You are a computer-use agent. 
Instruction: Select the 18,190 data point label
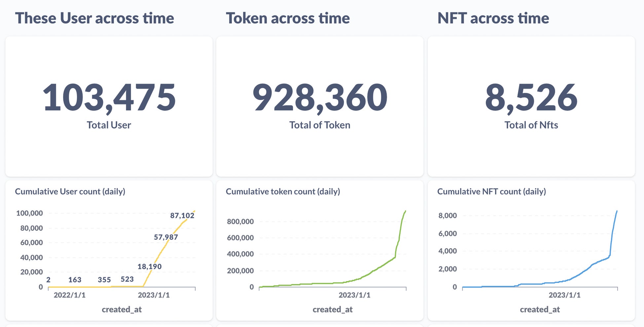[149, 266]
